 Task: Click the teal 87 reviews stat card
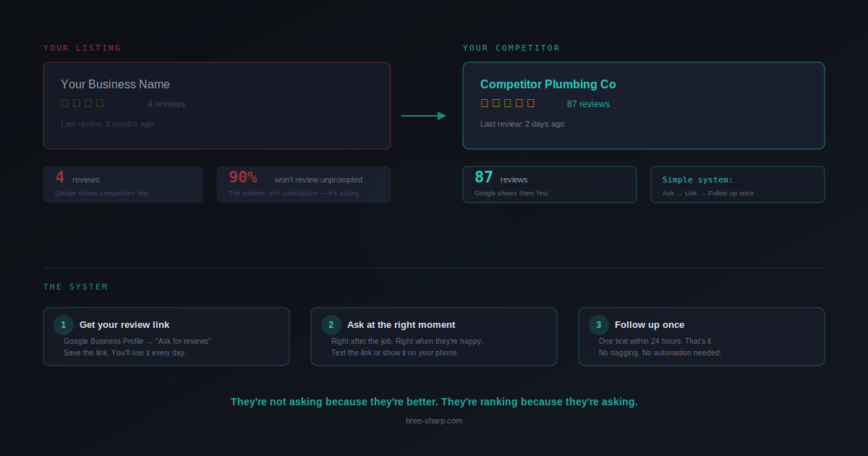point(550,185)
